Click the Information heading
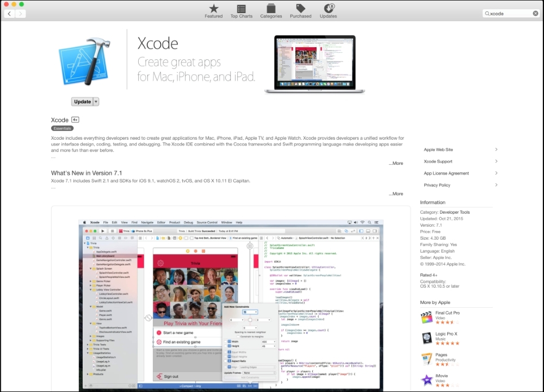The width and height of the screenshot is (544, 392). pos(432,202)
